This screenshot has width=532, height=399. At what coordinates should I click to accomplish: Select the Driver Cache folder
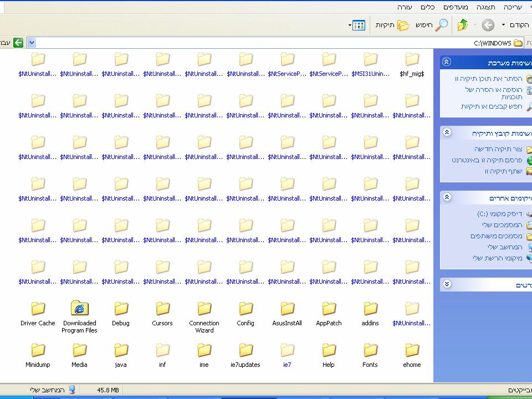38,309
